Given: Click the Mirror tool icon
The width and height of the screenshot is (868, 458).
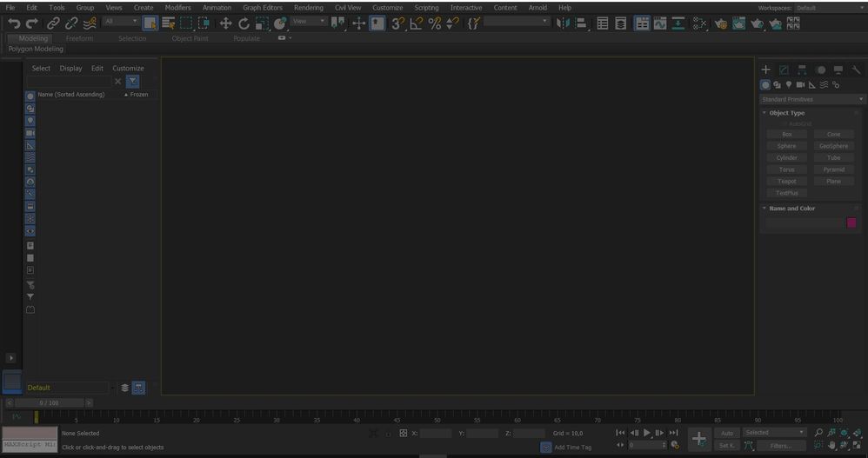Looking at the screenshot, I should pos(563,23).
